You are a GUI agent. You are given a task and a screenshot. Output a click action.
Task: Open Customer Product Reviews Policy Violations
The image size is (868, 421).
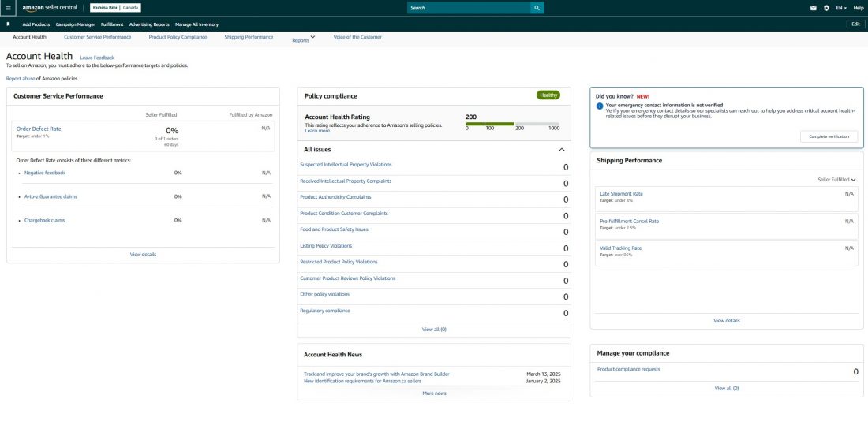[348, 278]
